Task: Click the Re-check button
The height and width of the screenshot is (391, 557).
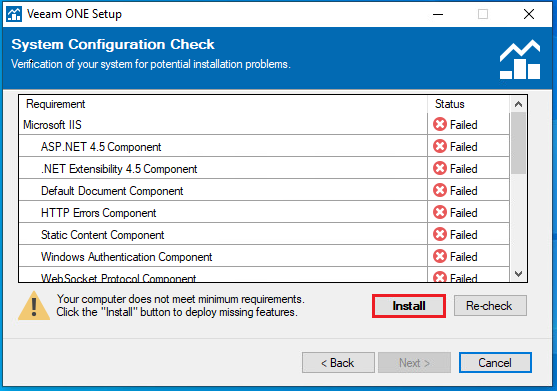Action: click(x=490, y=306)
